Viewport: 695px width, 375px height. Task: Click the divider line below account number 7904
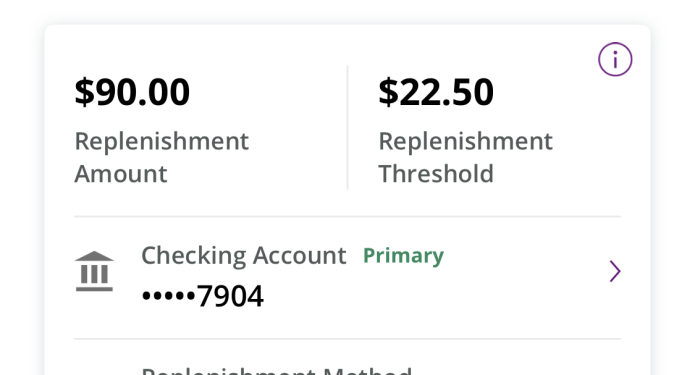pos(348,339)
